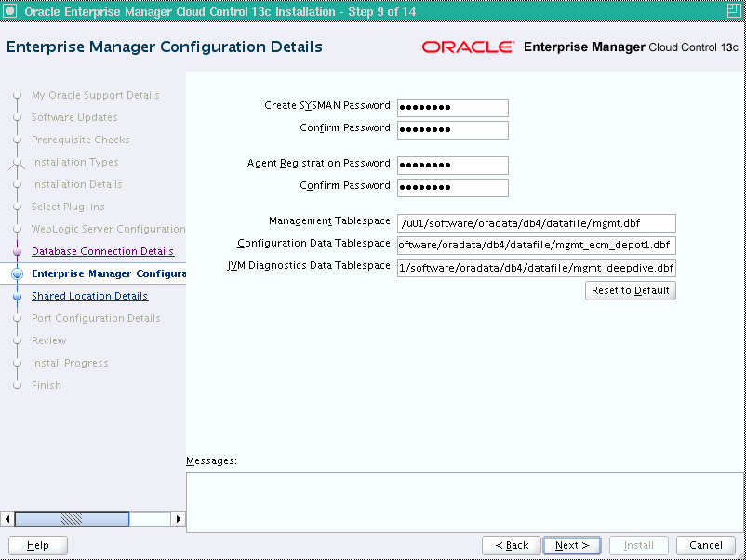746x560 pixels.
Task: Click the Software Updates step
Action: [x=74, y=117]
